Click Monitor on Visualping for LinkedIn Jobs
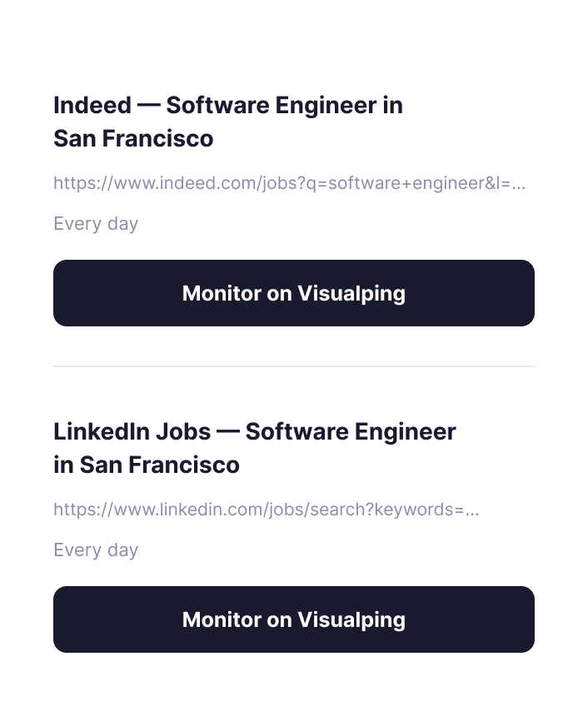The image size is (588, 716). point(293,619)
